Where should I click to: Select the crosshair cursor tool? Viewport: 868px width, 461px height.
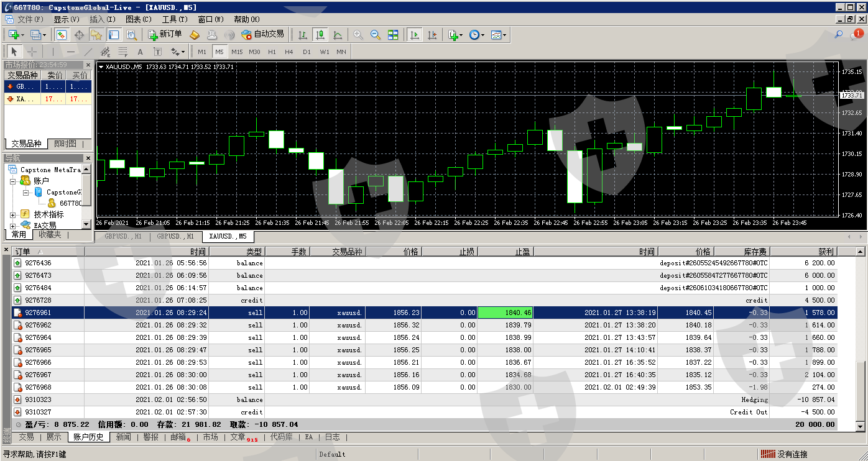click(32, 52)
